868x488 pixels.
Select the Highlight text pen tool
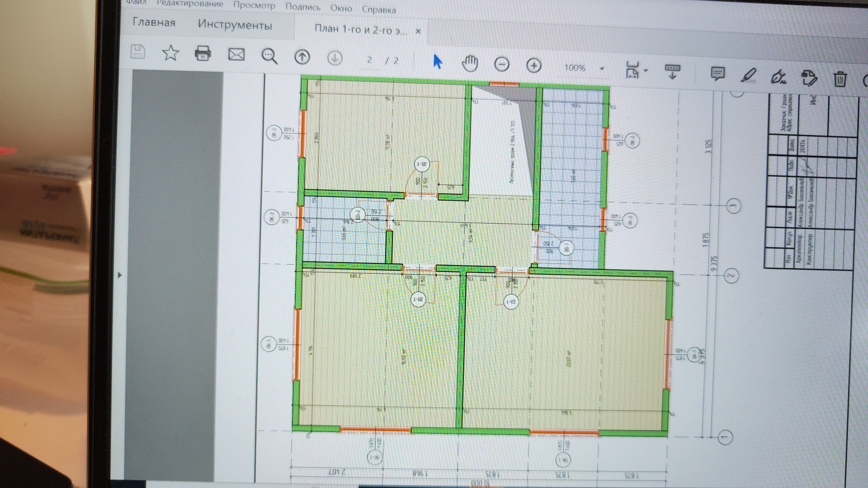(748, 75)
